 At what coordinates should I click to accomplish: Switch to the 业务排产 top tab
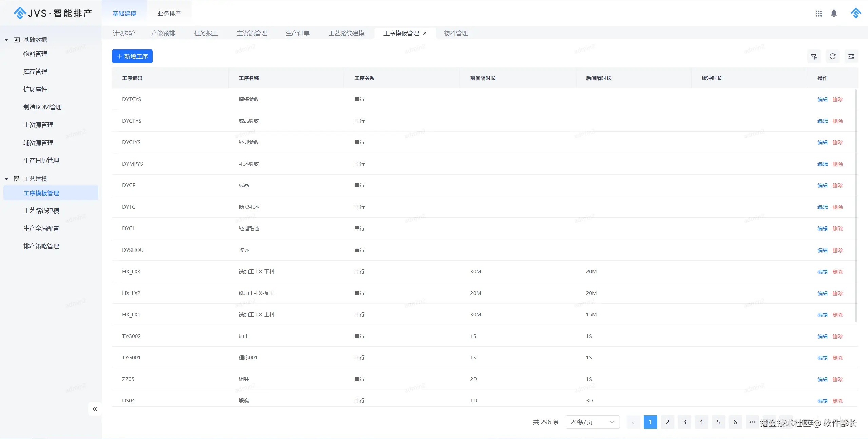(x=169, y=14)
